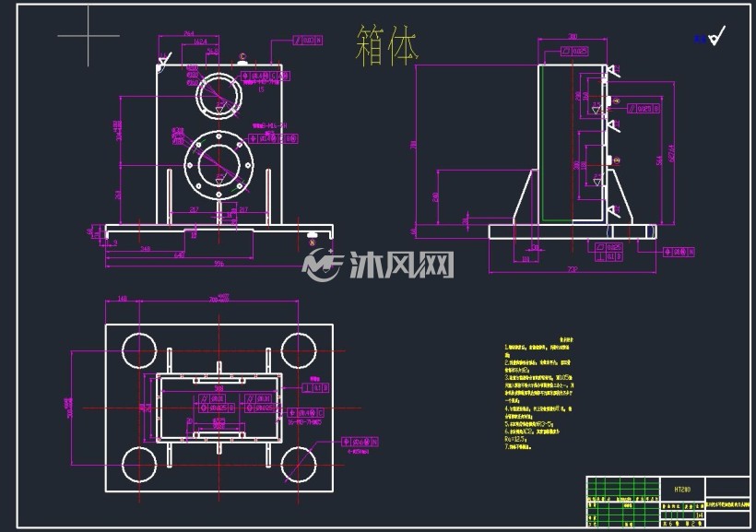The height and width of the screenshot is (532, 756).
Task: Select the "564" vertical dimension
Action: click(659, 160)
